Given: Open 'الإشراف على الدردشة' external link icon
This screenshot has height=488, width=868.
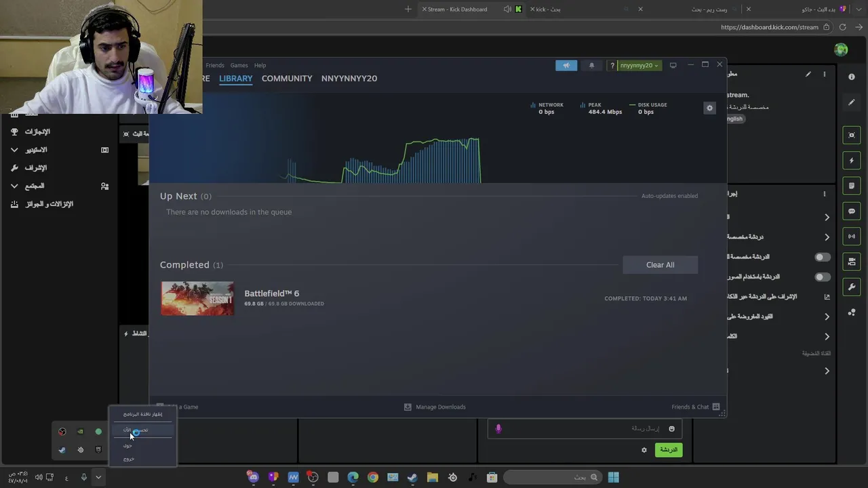Looking at the screenshot, I should click(827, 297).
